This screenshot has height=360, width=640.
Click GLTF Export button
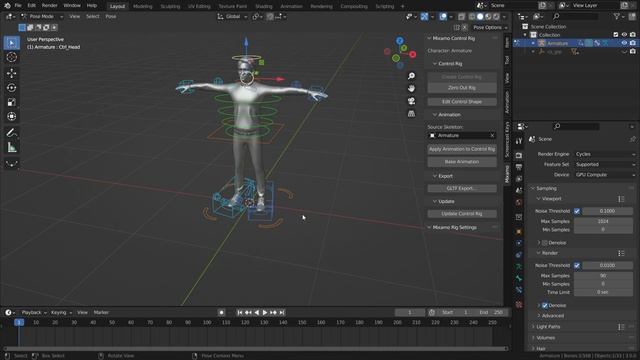pyautogui.click(x=462, y=189)
